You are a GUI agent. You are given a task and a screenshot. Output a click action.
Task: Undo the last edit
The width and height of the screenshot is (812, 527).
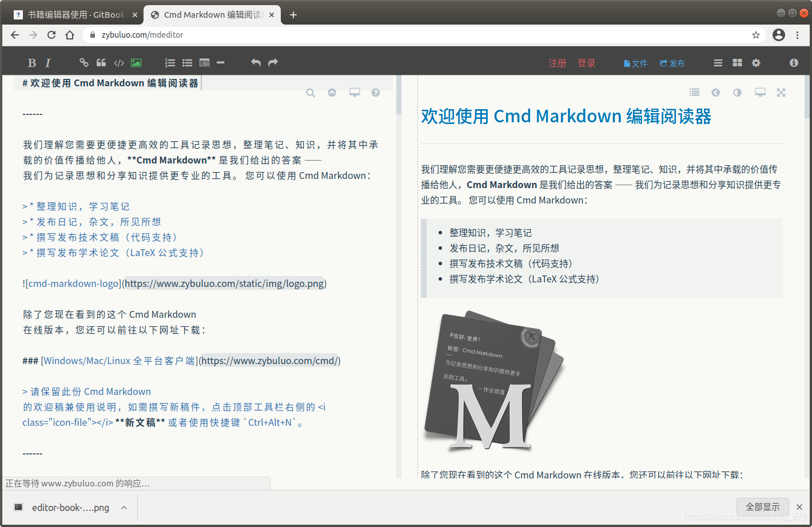[x=256, y=63]
